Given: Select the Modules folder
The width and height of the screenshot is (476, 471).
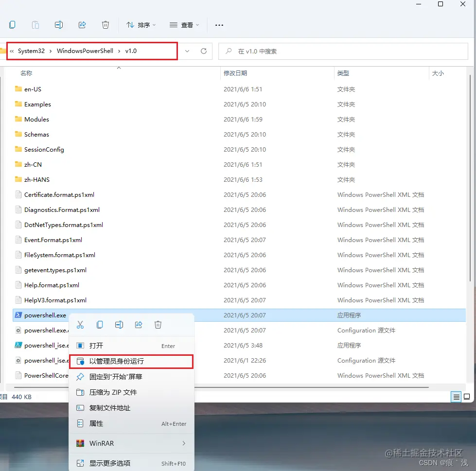Looking at the screenshot, I should point(37,119).
